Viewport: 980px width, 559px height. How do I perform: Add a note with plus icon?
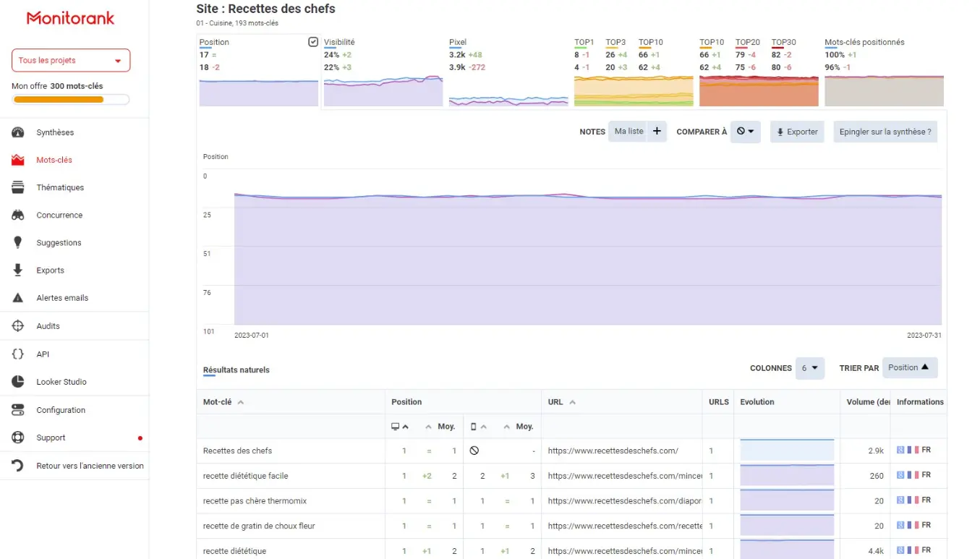tap(657, 132)
